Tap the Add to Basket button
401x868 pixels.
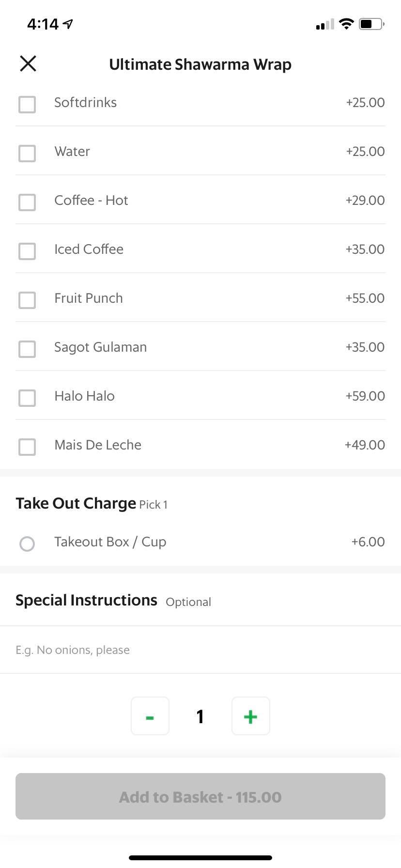coord(200,796)
